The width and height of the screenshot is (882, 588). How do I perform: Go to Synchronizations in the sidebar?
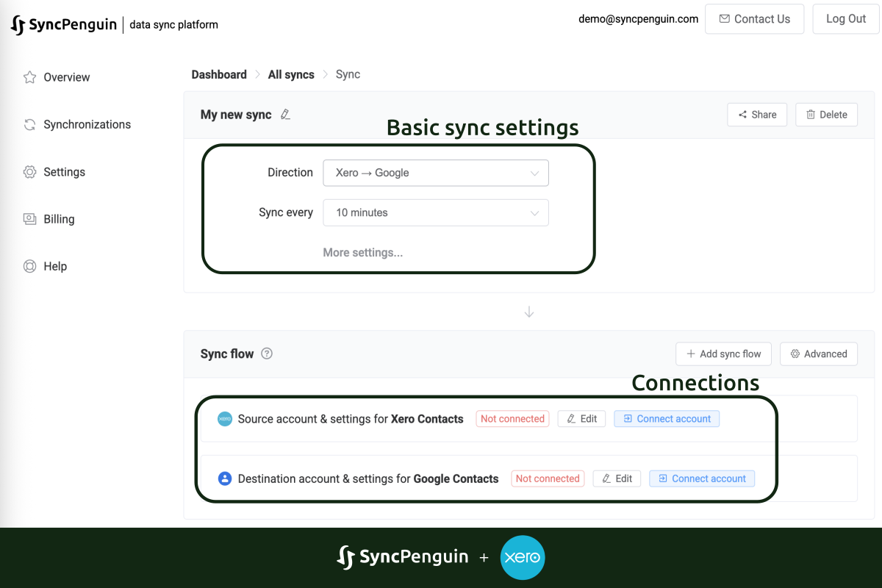pyautogui.click(x=87, y=124)
